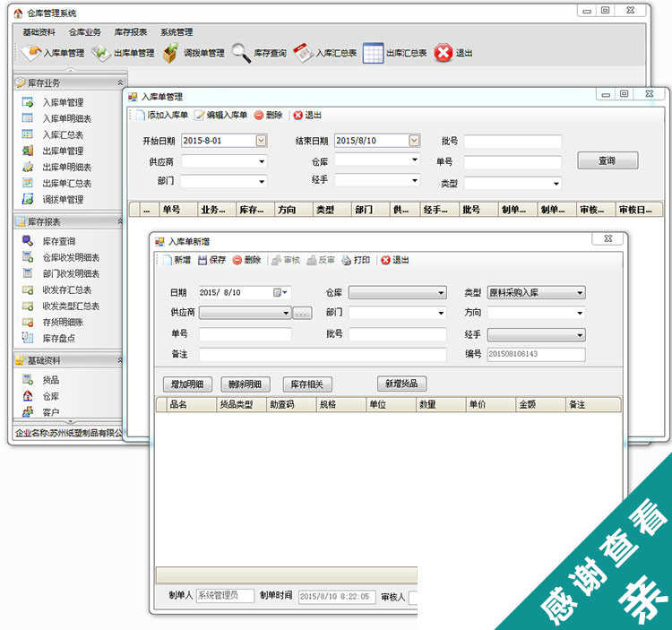This screenshot has width=672, height=630.
Task: Click 新增 in 入库单新增 toolbar
Action: [177, 260]
